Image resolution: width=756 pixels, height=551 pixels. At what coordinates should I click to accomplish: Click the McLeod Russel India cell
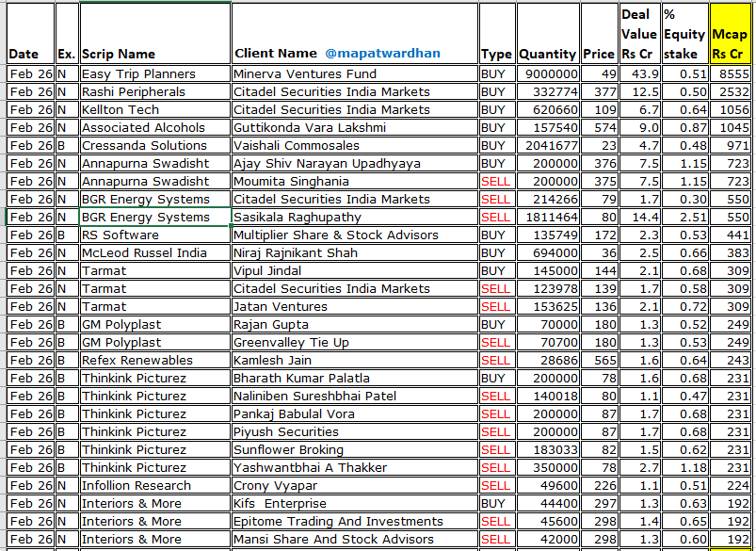tap(154, 252)
